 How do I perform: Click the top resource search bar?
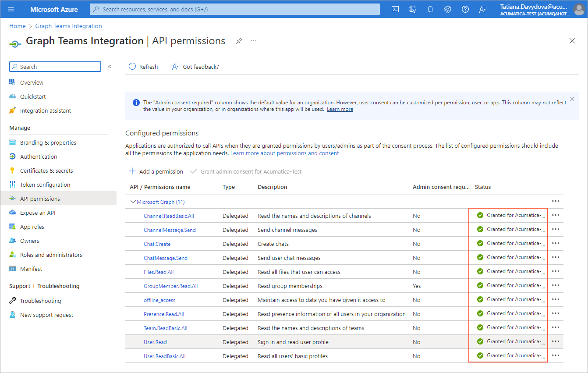point(234,9)
